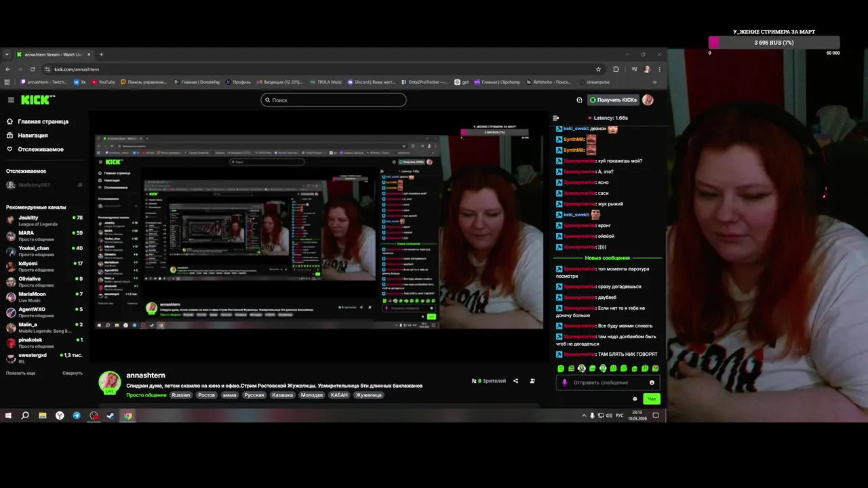868x488 pixels.
Task: Open recommended channel pinakotek
Action: click(x=44, y=342)
